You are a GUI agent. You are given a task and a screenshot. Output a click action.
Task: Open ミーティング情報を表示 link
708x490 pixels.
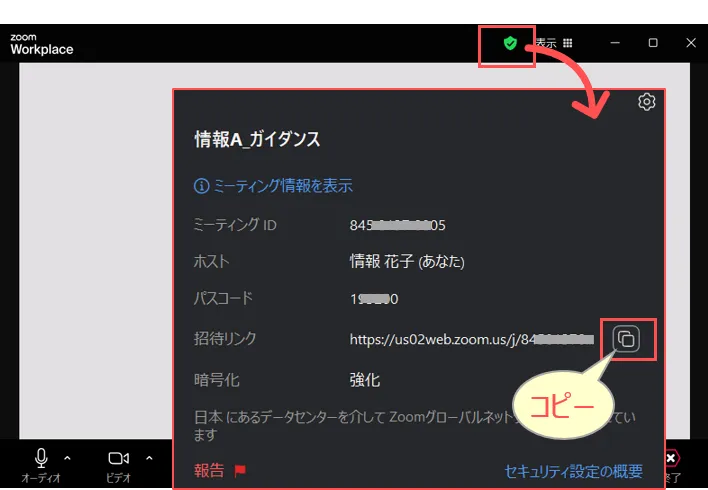click(x=283, y=186)
